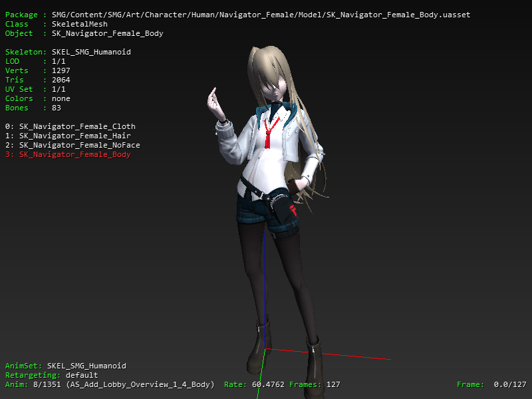
Task: Click the AnimSet value 'SKEL_SMG_Humanoid'
Action: (86, 366)
